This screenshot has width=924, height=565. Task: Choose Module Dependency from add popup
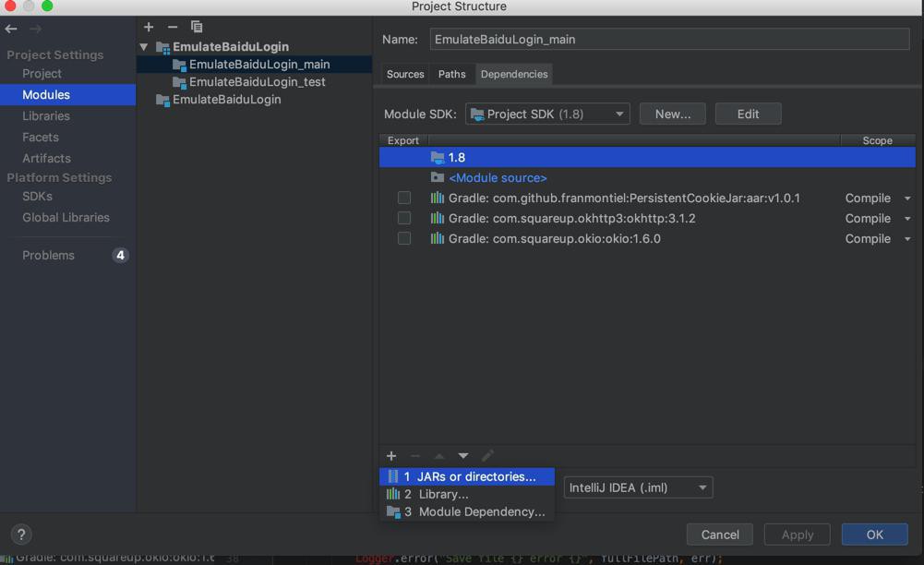[x=467, y=512]
